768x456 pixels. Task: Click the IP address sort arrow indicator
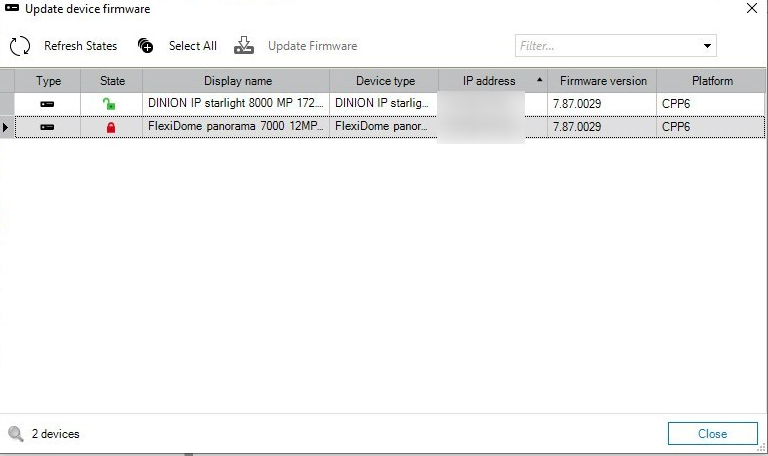pos(539,79)
